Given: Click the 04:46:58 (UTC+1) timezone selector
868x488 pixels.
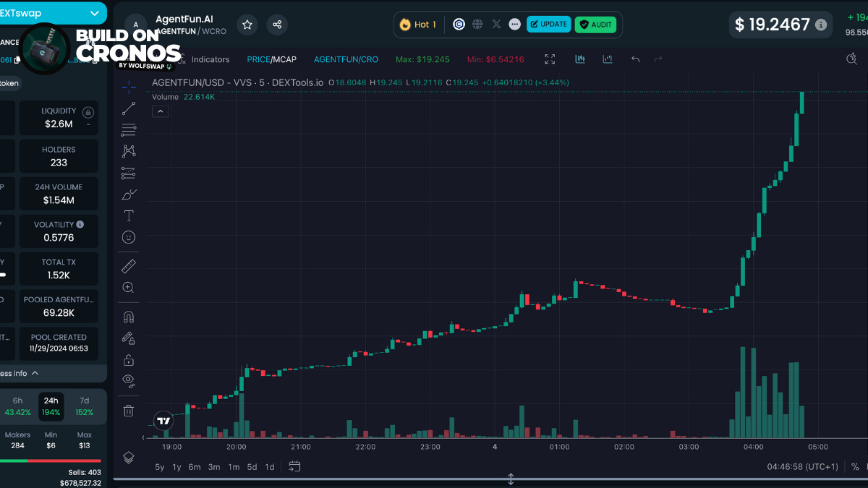Looking at the screenshot, I should click(802, 467).
